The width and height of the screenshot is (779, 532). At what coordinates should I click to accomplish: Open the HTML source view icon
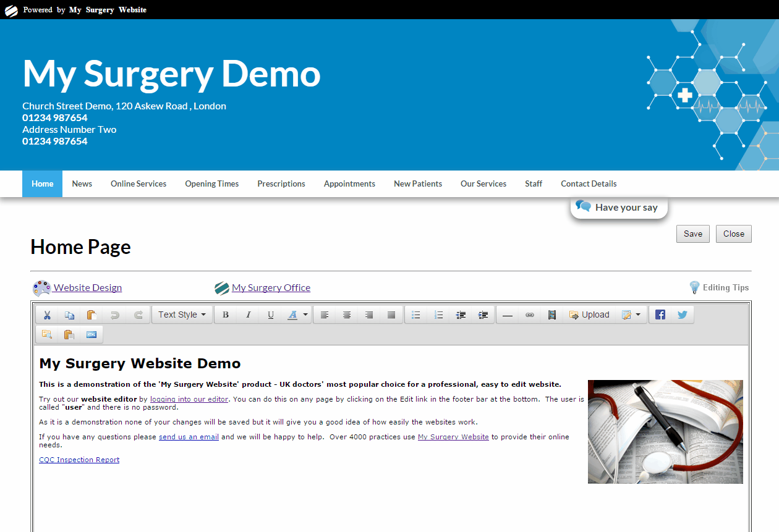tap(92, 335)
